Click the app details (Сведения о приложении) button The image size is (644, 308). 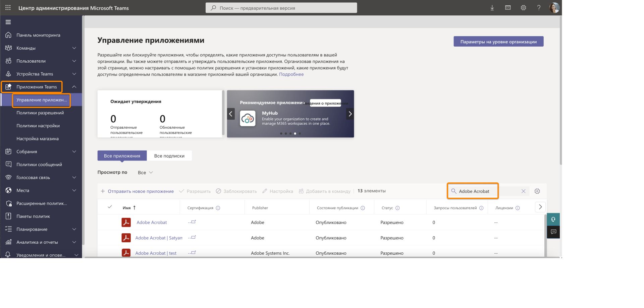tap(325, 103)
